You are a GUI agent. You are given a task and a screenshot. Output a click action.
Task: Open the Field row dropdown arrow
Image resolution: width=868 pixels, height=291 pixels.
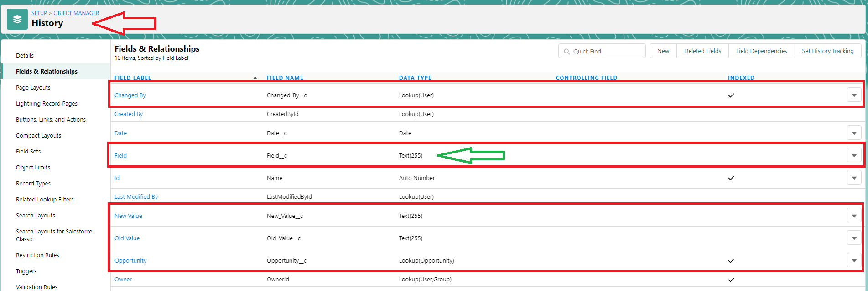853,156
